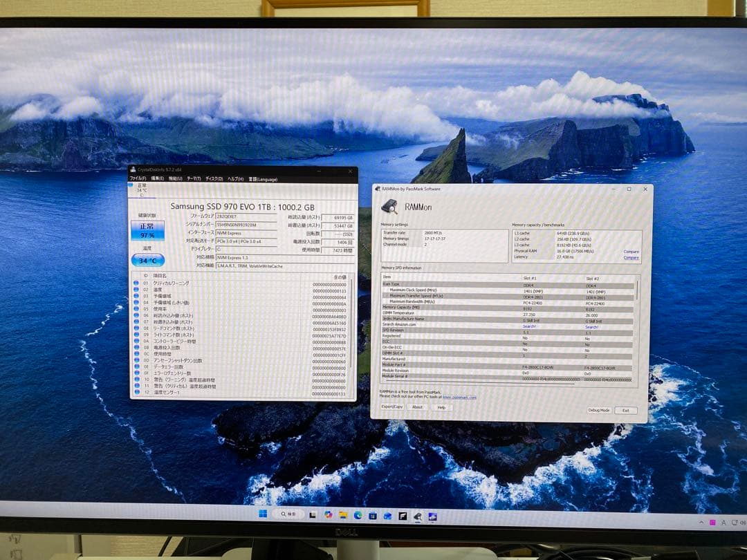The width and height of the screenshot is (747, 560).
Task: Open the www.passmark.com link
Action: (459, 397)
